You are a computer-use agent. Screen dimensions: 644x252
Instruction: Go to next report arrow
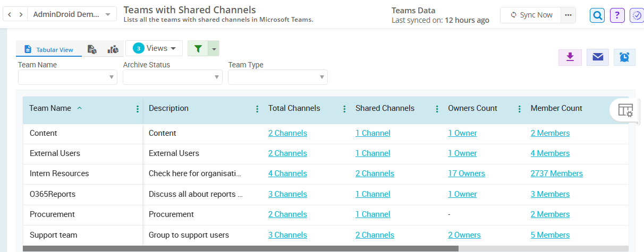pos(21,14)
